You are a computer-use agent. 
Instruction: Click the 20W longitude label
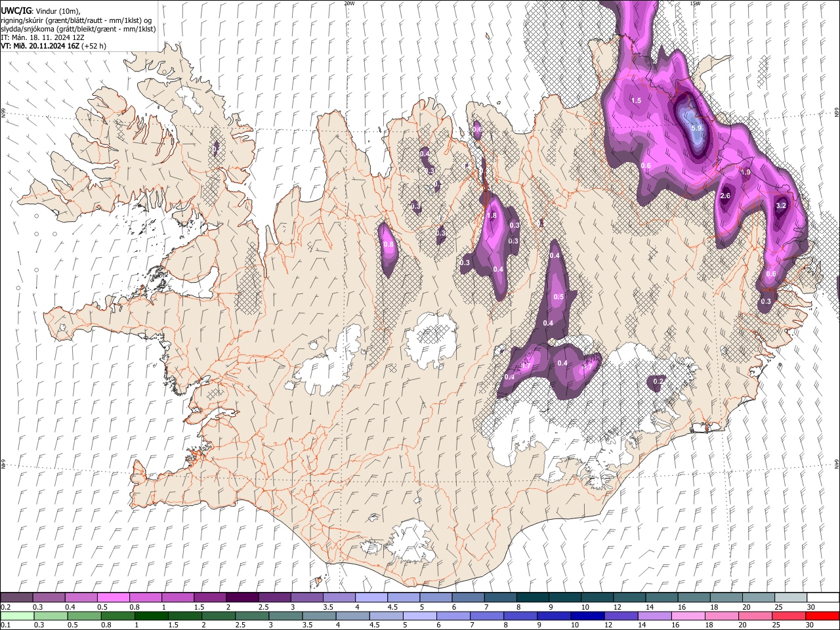click(349, 3)
